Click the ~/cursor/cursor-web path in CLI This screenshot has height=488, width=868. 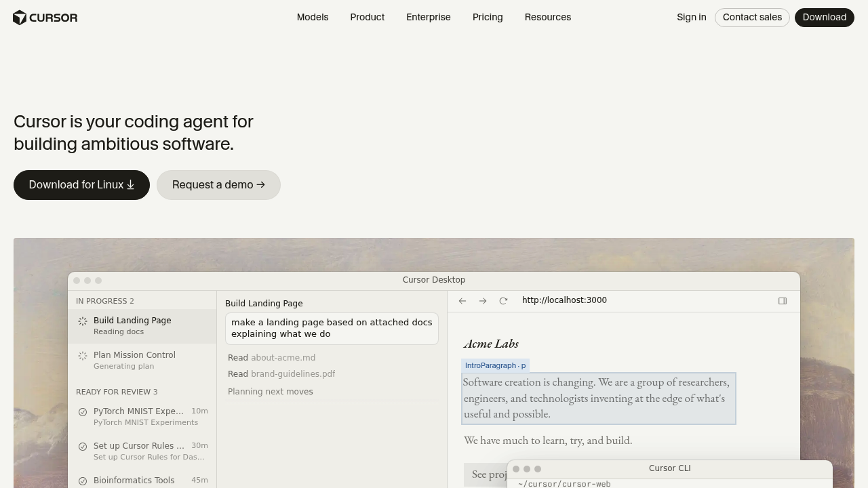(x=564, y=484)
